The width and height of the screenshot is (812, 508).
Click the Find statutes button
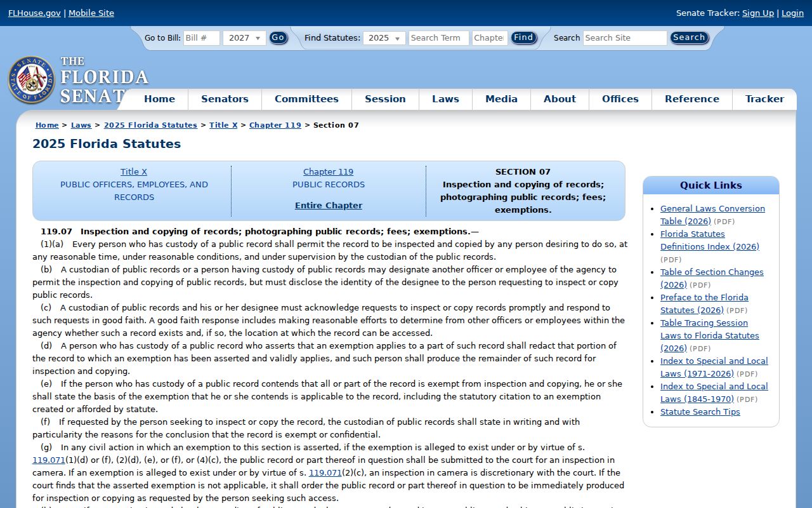[523, 38]
